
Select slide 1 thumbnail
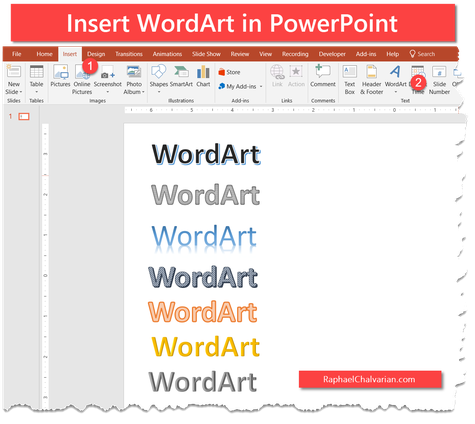[x=24, y=116]
